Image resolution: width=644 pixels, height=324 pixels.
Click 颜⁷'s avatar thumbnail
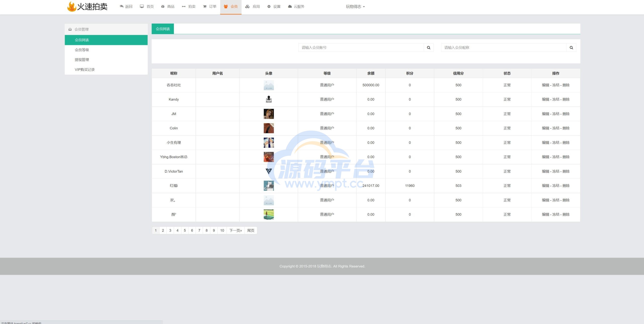click(269, 214)
